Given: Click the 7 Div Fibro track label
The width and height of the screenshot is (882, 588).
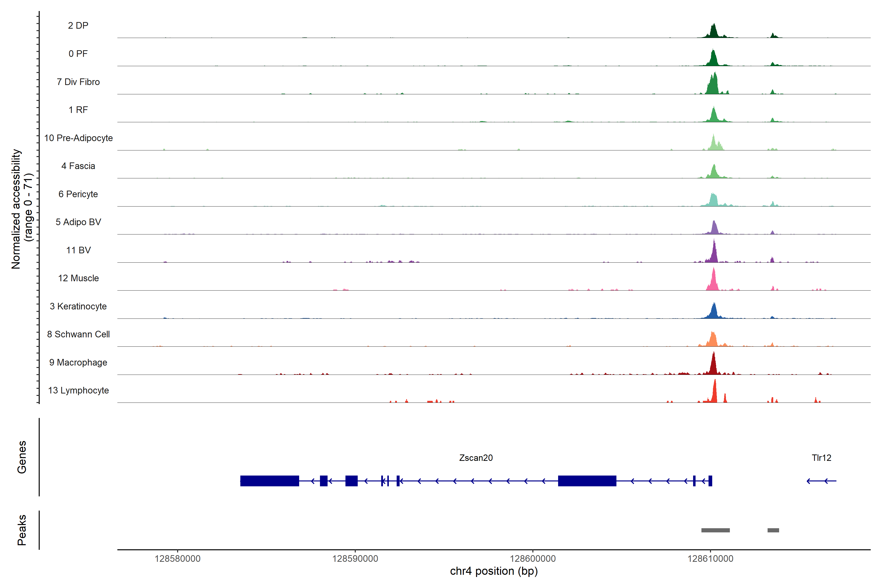Looking at the screenshot, I should (x=78, y=82).
